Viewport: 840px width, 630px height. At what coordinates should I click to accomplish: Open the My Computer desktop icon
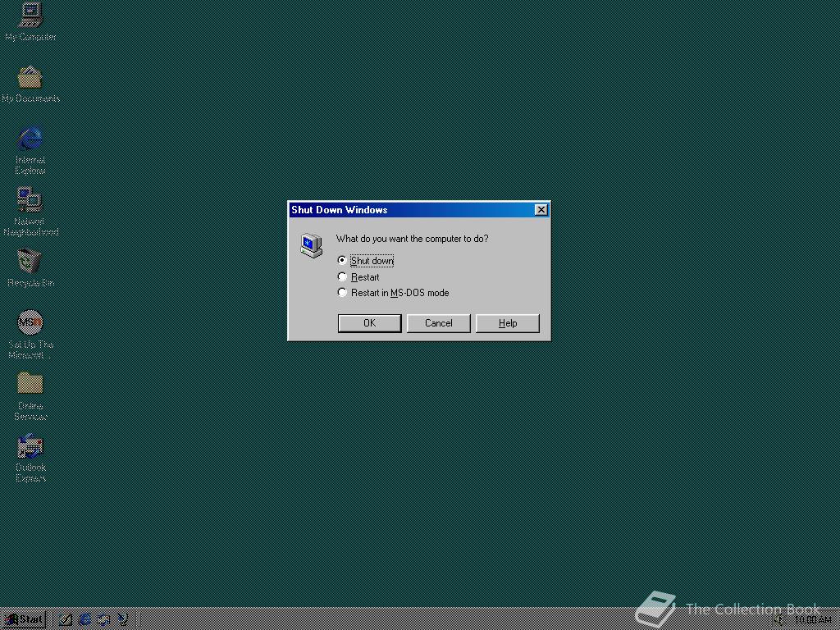point(30,22)
